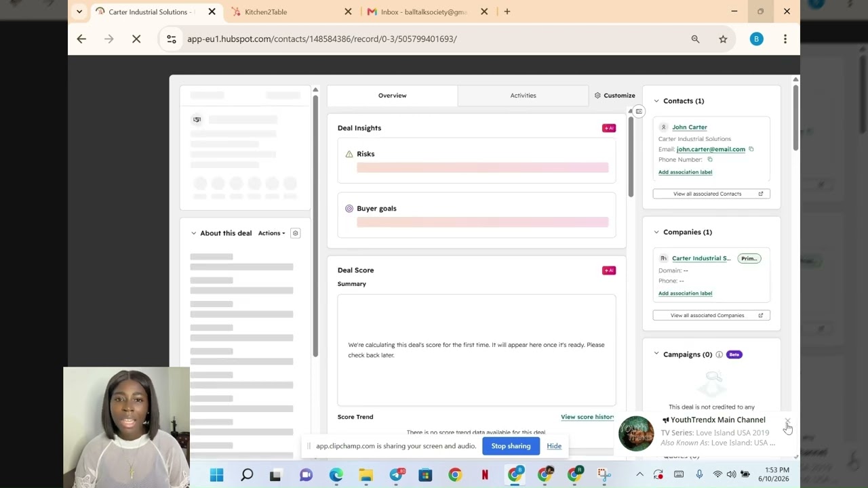Screen dimensions: 868x488
Task: View site information icon in address bar
Action: coord(172,39)
